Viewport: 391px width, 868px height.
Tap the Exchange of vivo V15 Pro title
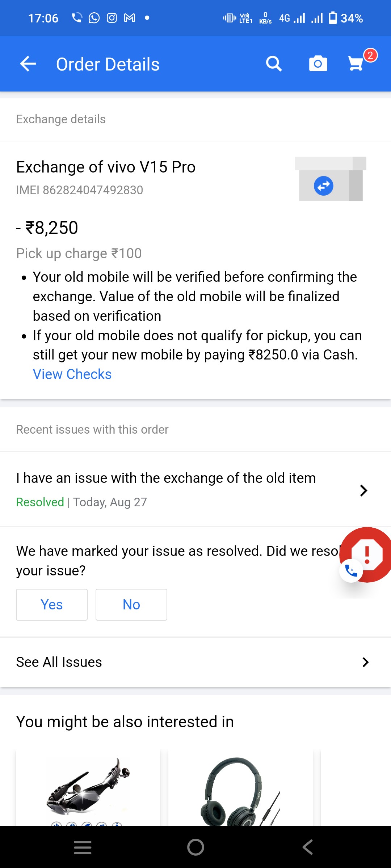click(106, 167)
